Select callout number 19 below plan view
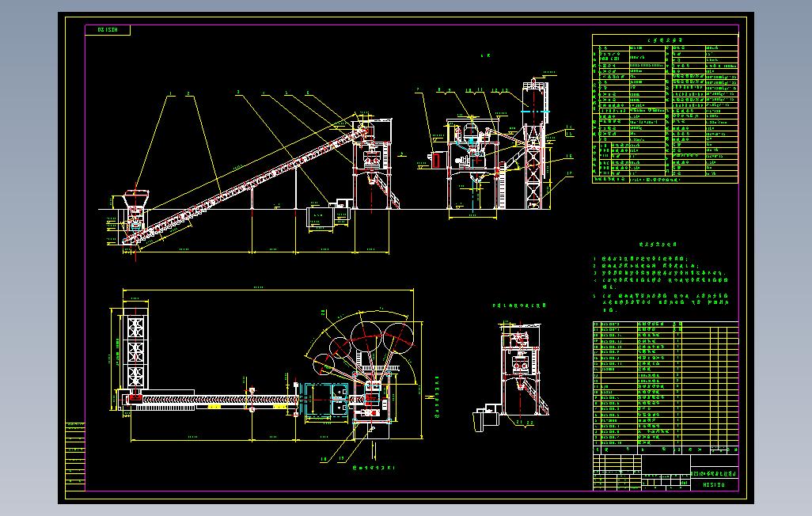Viewport: 812px width, 516px height. 341,459
